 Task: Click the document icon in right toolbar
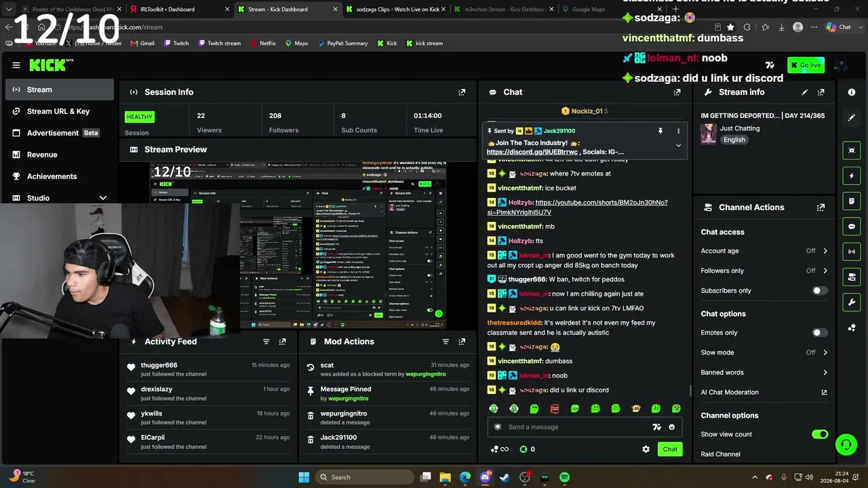coord(852,201)
